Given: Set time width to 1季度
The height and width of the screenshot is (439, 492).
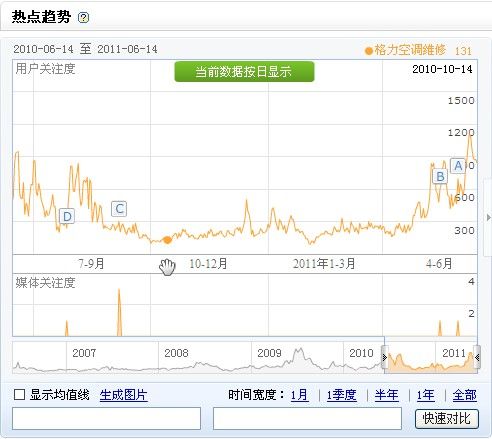Looking at the screenshot, I should (341, 395).
